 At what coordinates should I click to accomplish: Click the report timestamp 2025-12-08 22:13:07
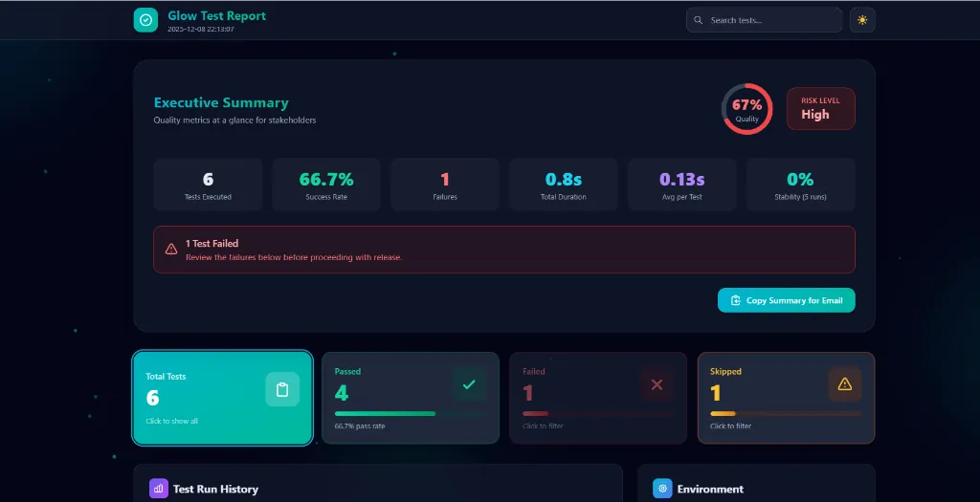click(x=201, y=30)
